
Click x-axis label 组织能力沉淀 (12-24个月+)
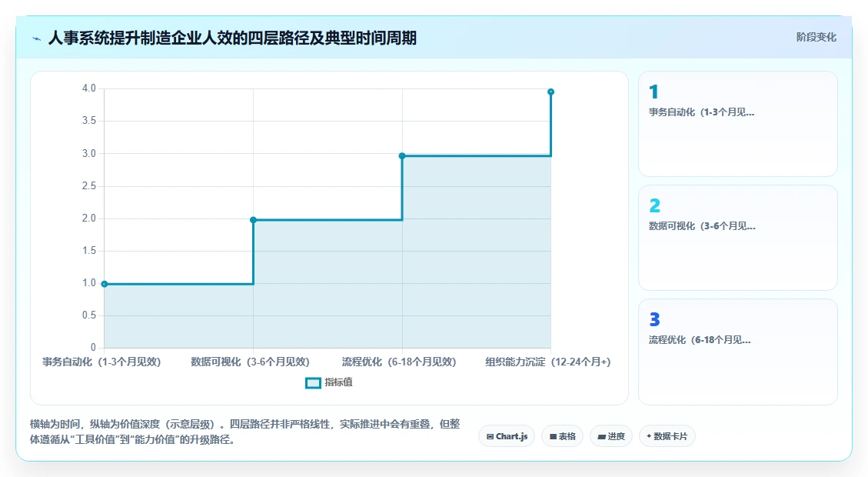[x=548, y=362]
